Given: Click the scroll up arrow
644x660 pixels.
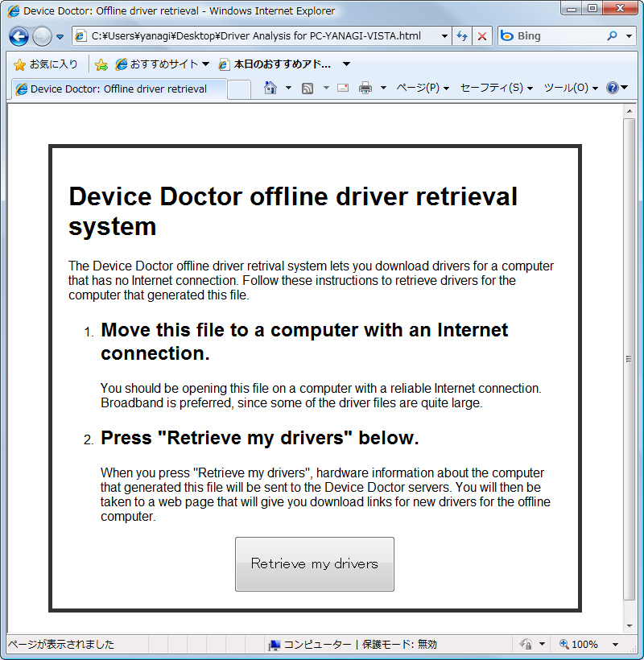Looking at the screenshot, I should click(x=630, y=111).
